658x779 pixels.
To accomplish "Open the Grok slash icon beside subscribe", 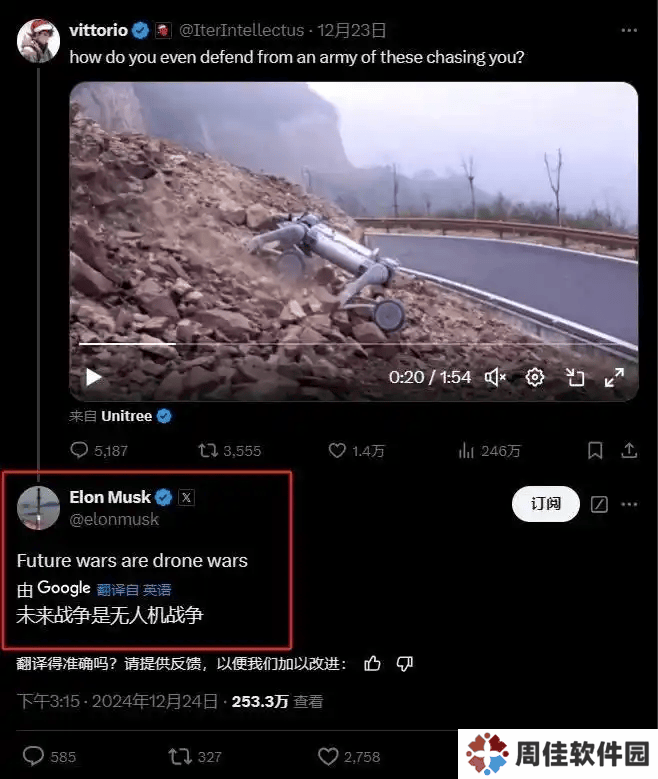I will click(x=599, y=504).
